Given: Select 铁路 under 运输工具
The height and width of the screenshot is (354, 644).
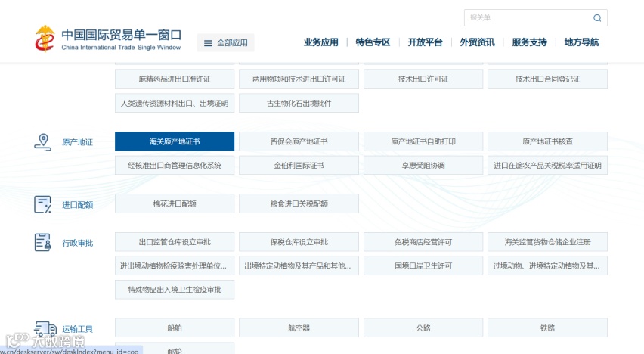Looking at the screenshot, I should 547,328.
